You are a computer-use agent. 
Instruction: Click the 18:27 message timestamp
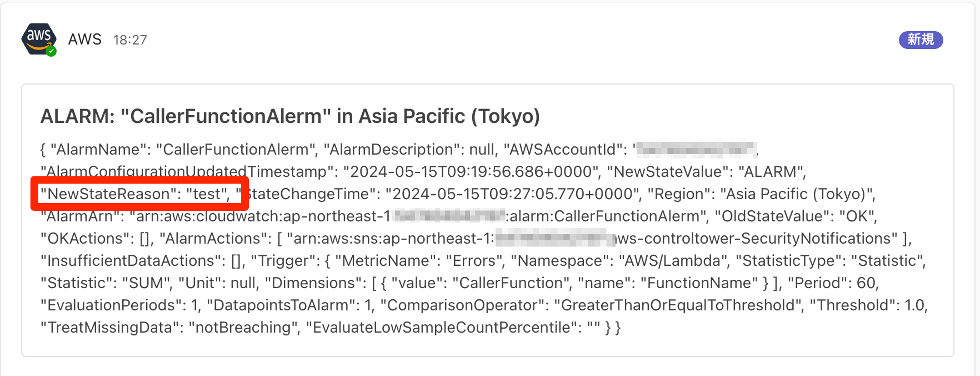click(x=130, y=40)
